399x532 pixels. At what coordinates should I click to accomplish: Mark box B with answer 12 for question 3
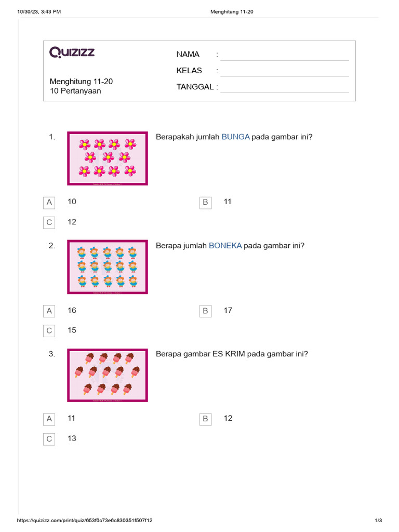205,419
